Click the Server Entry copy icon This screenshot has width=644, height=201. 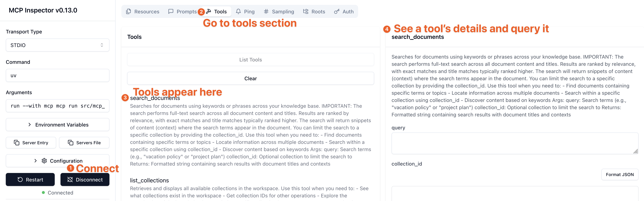(16, 143)
